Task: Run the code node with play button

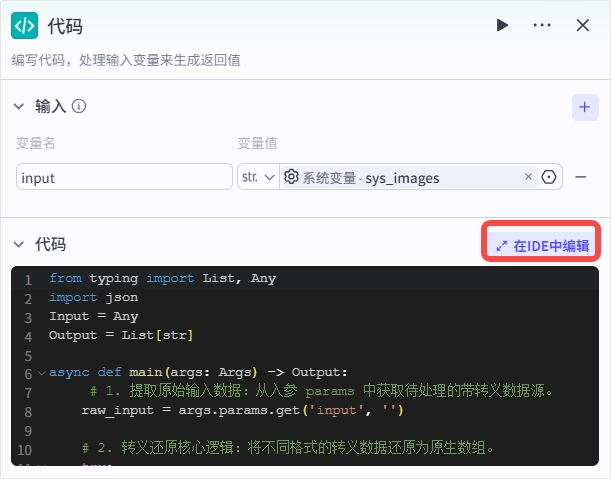Action: tap(502, 25)
